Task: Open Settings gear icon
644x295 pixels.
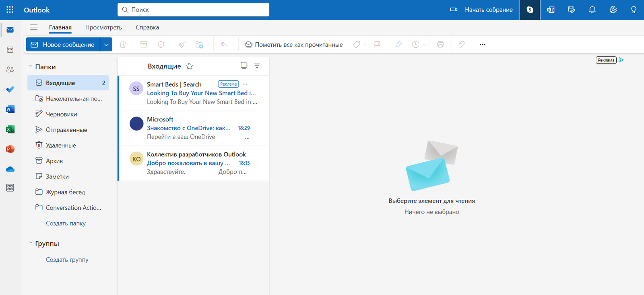Action: (x=613, y=10)
